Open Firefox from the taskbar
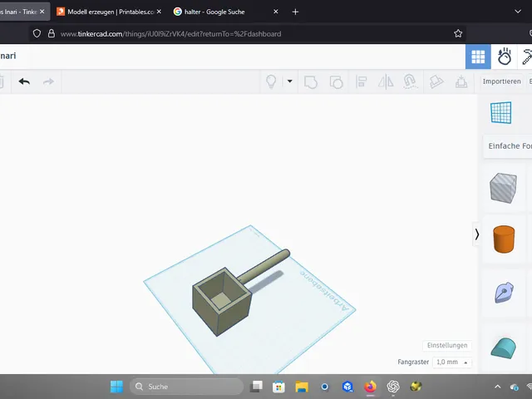The image size is (532, 399). click(370, 387)
